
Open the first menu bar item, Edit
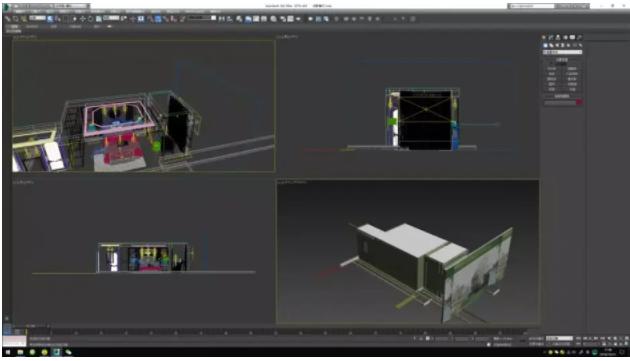tap(19, 11)
